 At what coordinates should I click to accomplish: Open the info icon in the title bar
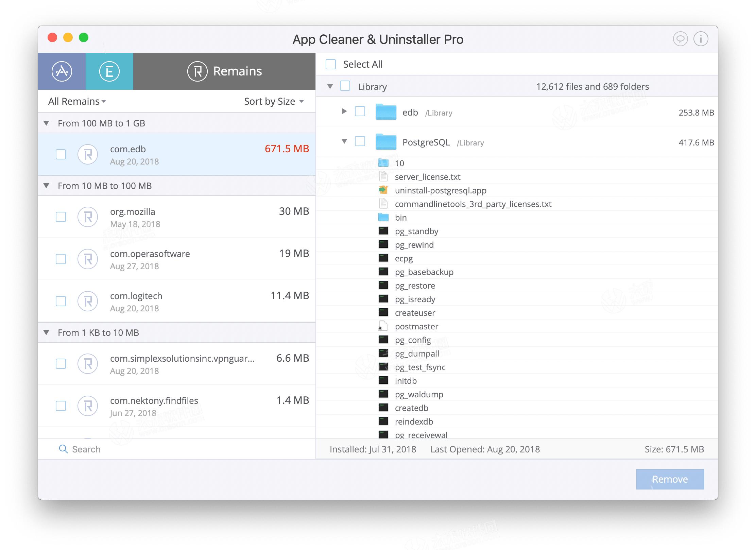coord(701,39)
